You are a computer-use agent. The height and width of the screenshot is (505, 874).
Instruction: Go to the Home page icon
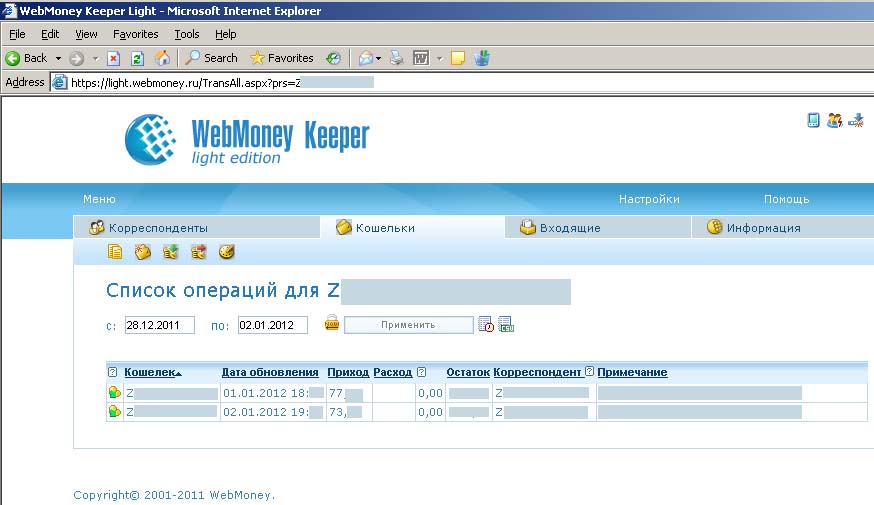click(x=162, y=58)
